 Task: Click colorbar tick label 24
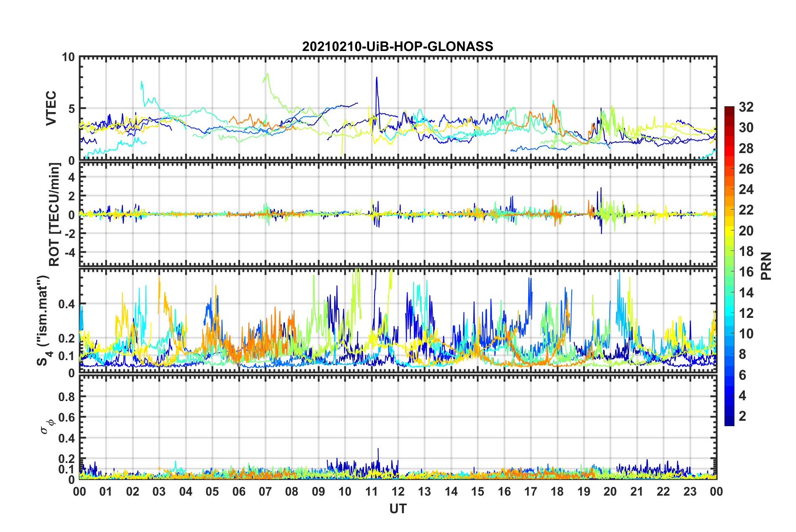coord(746,189)
